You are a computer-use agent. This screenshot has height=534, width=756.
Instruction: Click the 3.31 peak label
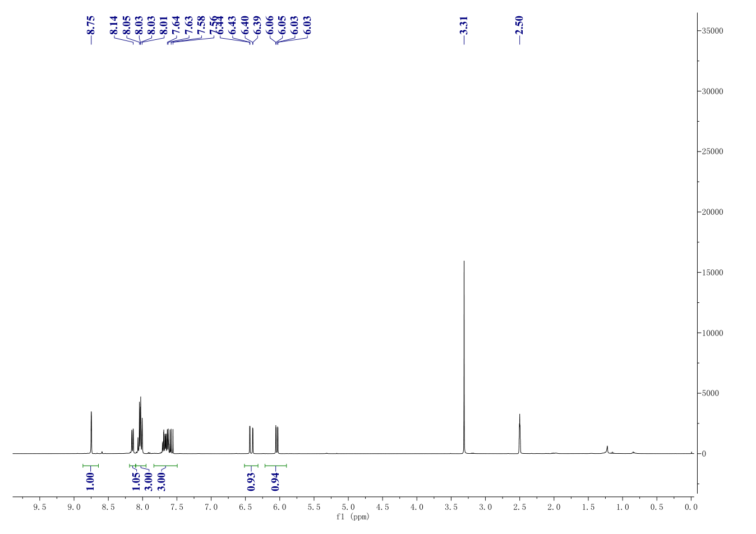point(464,25)
